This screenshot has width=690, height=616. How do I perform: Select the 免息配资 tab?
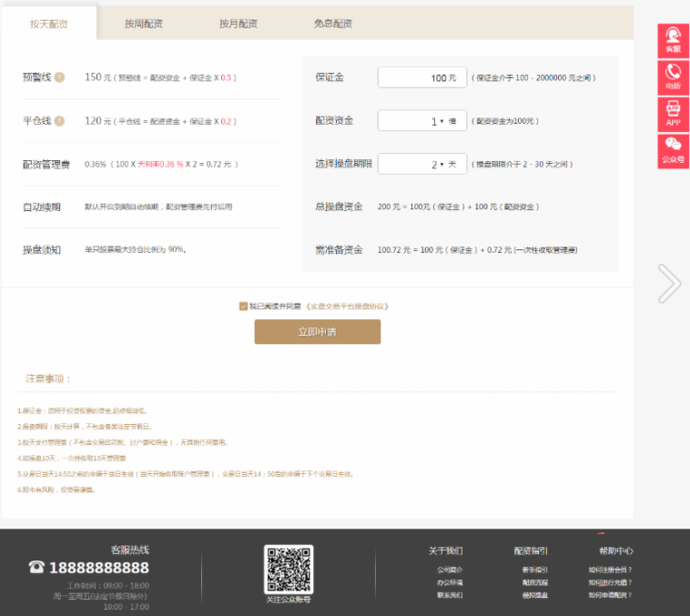point(332,24)
